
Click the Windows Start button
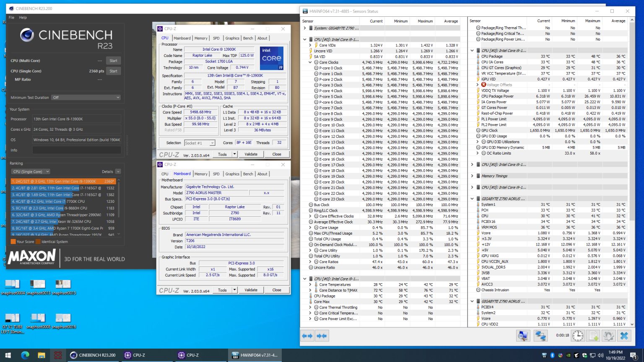[x=8, y=355]
